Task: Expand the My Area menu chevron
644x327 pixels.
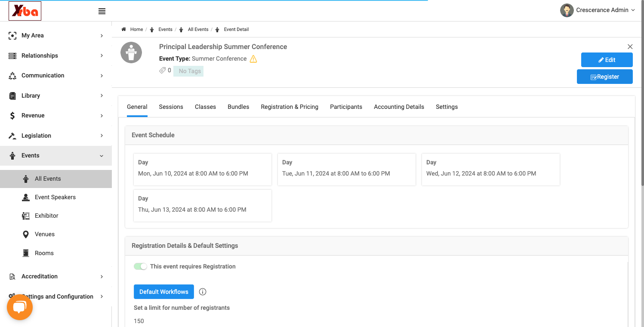Action: (x=102, y=36)
